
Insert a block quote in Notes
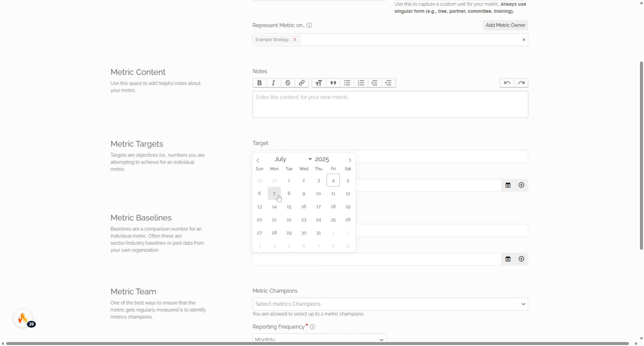point(333,83)
